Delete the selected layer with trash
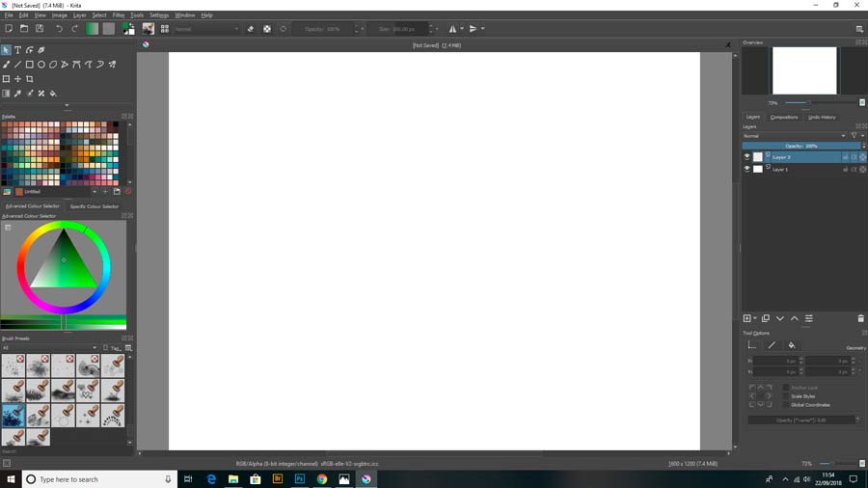 pos(860,318)
